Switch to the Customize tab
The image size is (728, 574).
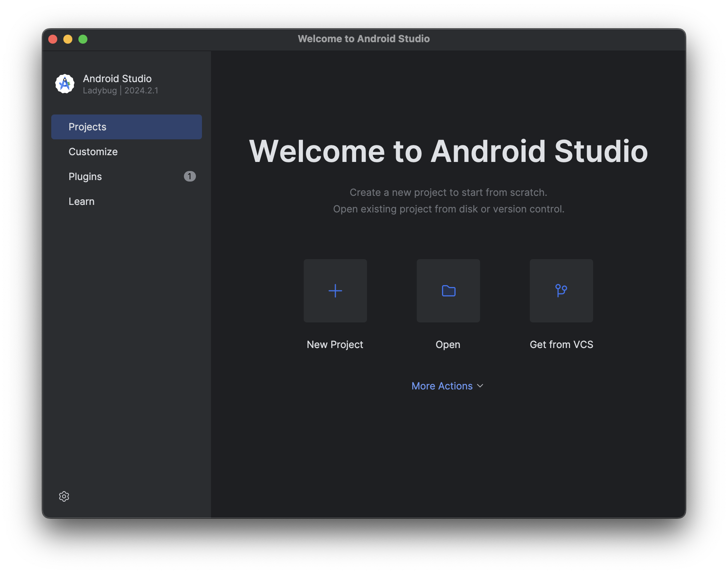(93, 152)
